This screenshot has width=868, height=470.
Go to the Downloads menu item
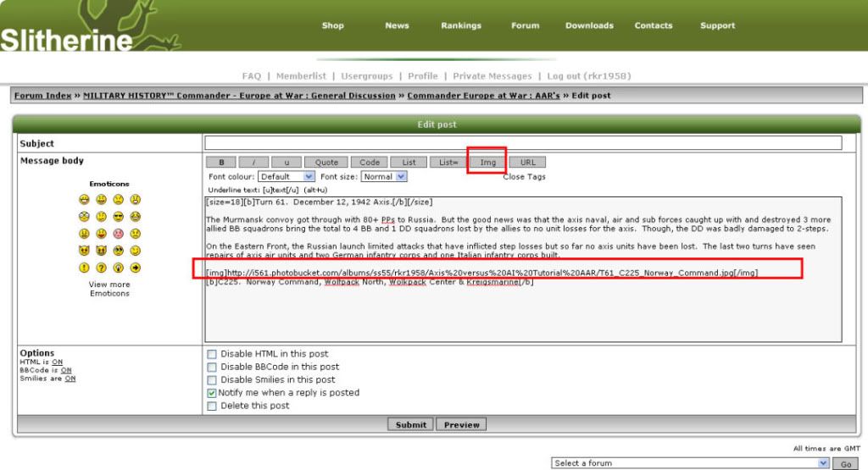pyautogui.click(x=589, y=25)
